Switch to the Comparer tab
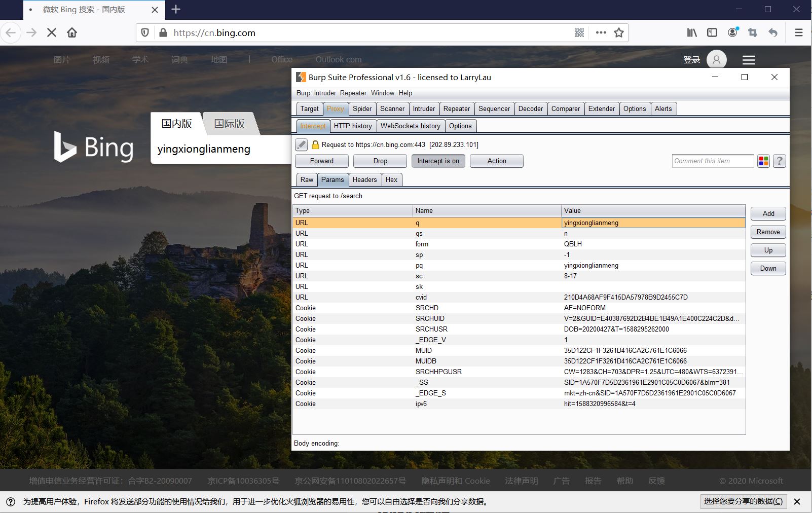The image size is (812, 513). [x=566, y=108]
